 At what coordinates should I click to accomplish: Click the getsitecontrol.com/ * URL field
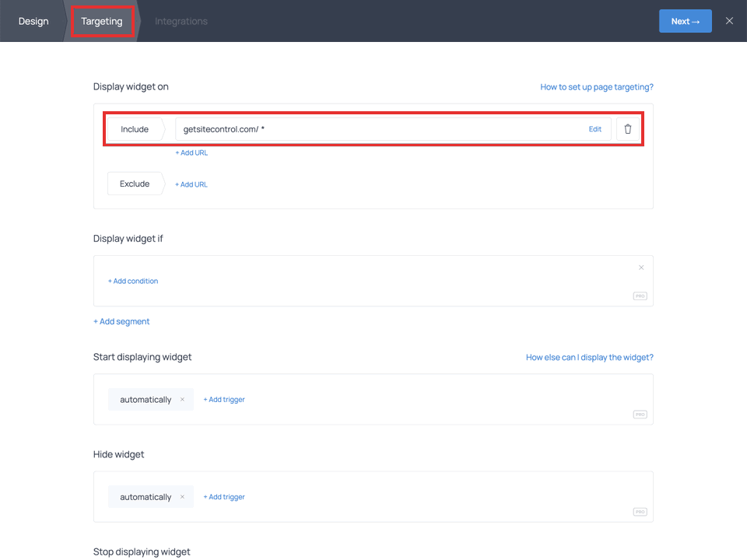pos(373,129)
